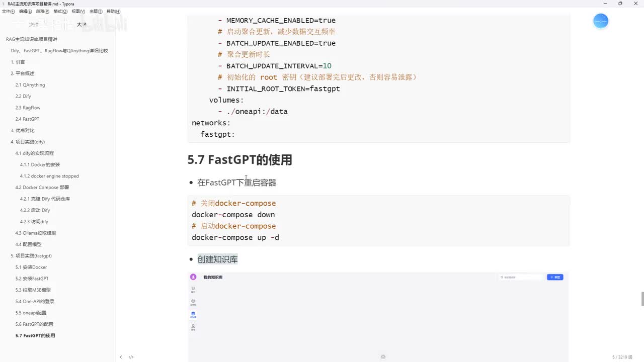Open the 视图(V) menu
Screen dimensions: 644x362
pyautogui.click(x=78, y=11)
